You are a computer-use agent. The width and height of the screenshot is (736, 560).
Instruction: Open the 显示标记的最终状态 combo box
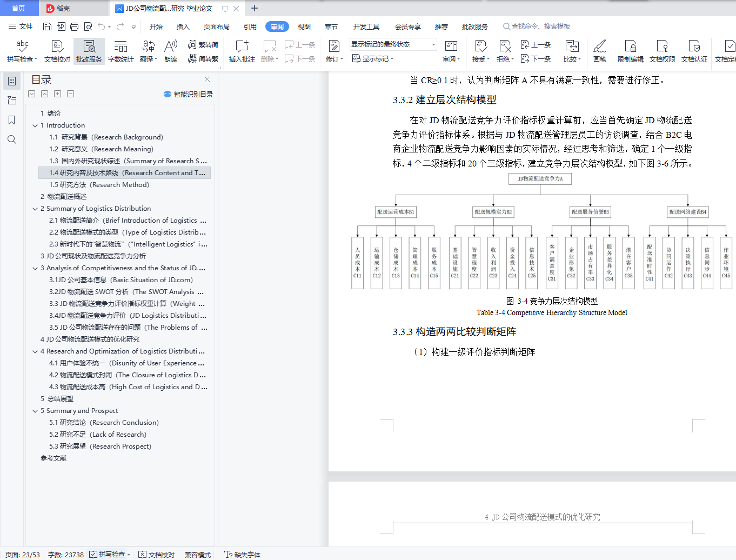coord(393,44)
